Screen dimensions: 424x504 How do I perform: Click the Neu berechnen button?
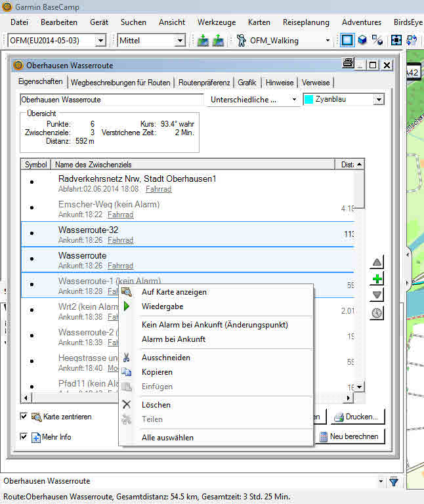tap(351, 437)
